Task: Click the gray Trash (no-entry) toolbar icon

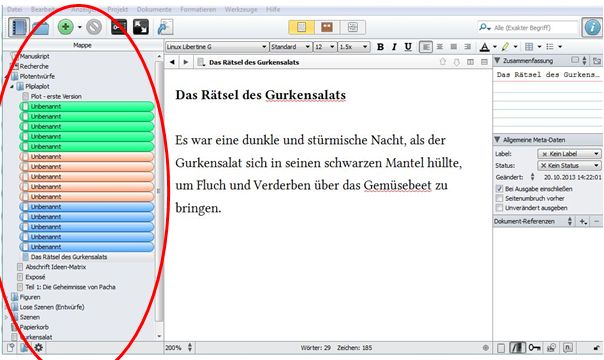Action: click(94, 27)
